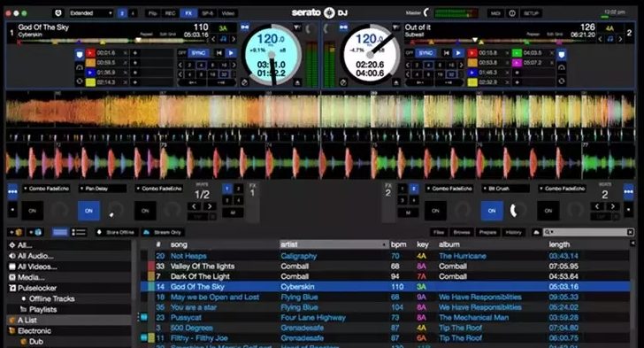Toggle FX unit 1 multi-FX mode dots icon
644x348 pixels.
click(12, 191)
